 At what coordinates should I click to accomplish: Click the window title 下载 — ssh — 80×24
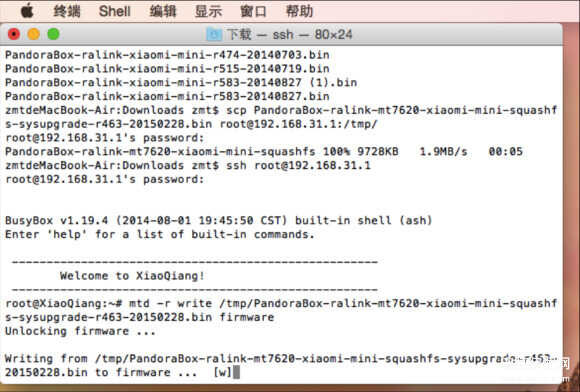tap(289, 34)
